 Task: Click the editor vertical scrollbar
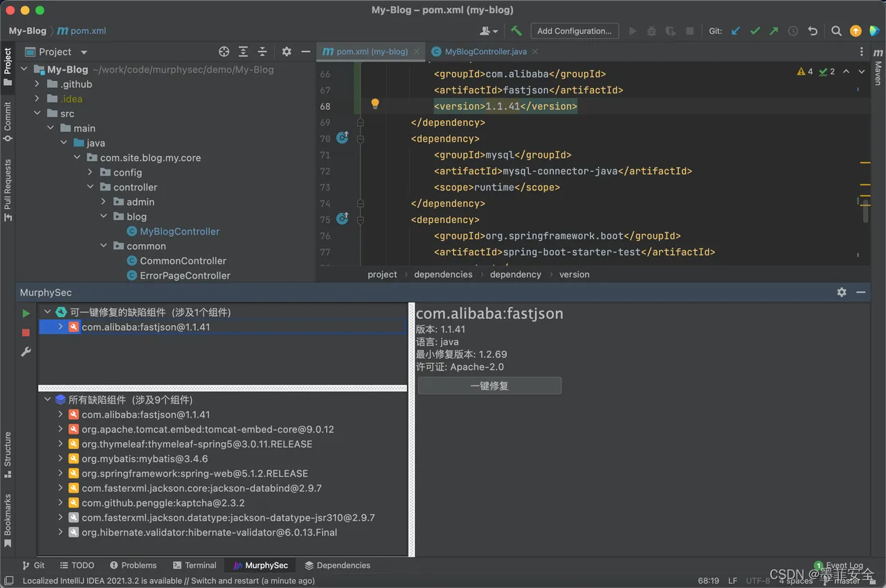click(x=865, y=210)
